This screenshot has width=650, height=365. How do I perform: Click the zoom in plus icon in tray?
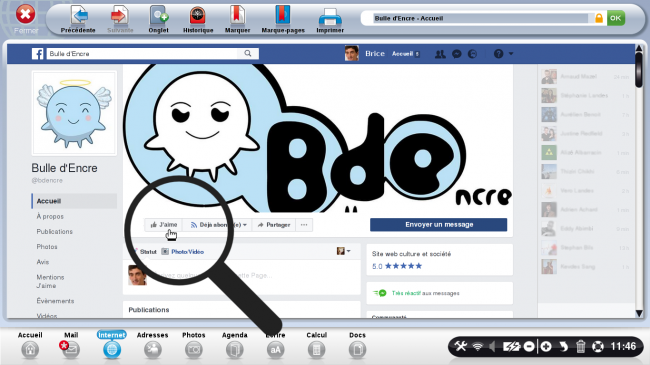tap(546, 346)
